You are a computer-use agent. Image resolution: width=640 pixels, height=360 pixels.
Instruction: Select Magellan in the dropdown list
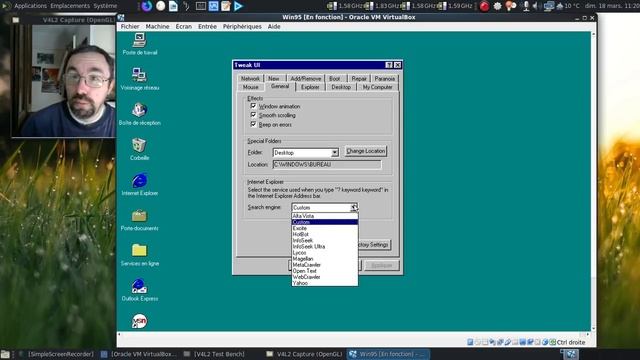click(x=324, y=259)
